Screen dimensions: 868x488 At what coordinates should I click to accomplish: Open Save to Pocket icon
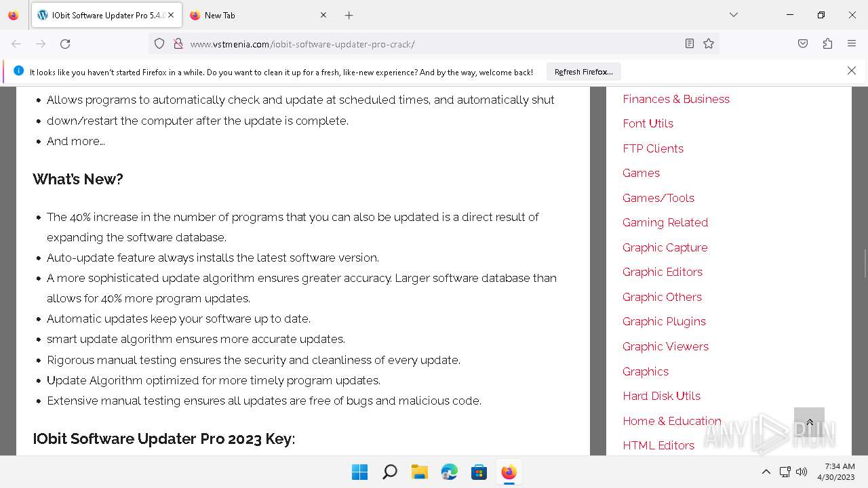803,43
